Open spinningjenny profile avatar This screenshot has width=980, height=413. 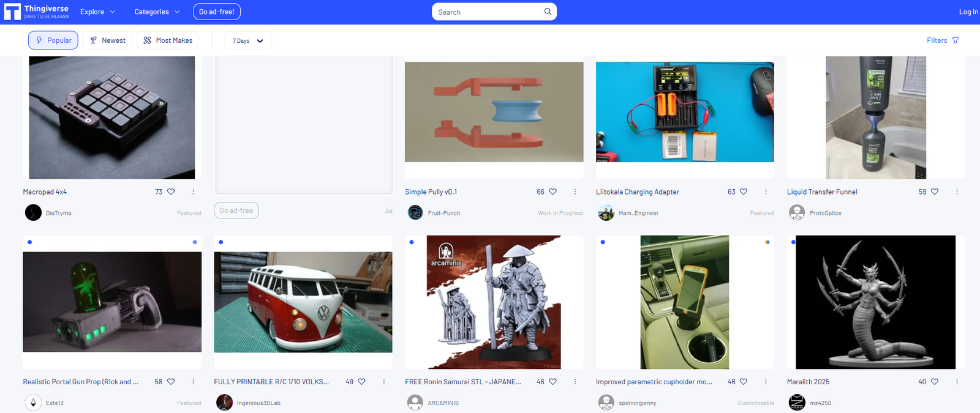[x=606, y=403]
